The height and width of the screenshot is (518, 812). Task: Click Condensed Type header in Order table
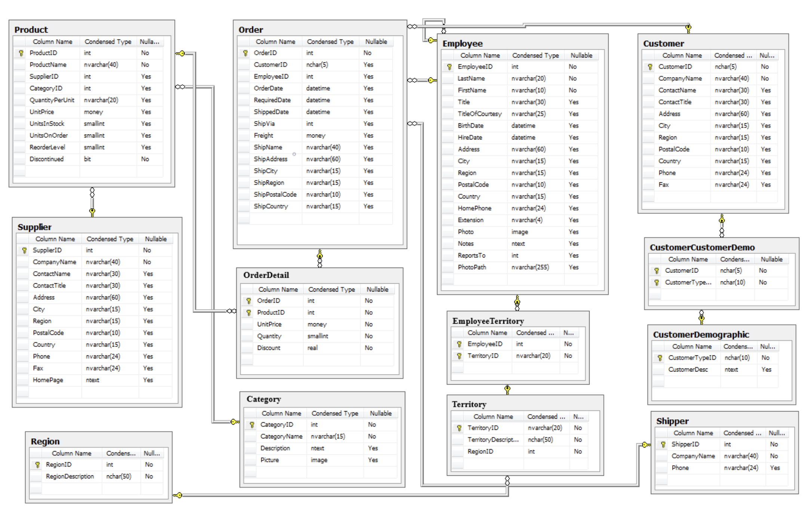(x=330, y=41)
